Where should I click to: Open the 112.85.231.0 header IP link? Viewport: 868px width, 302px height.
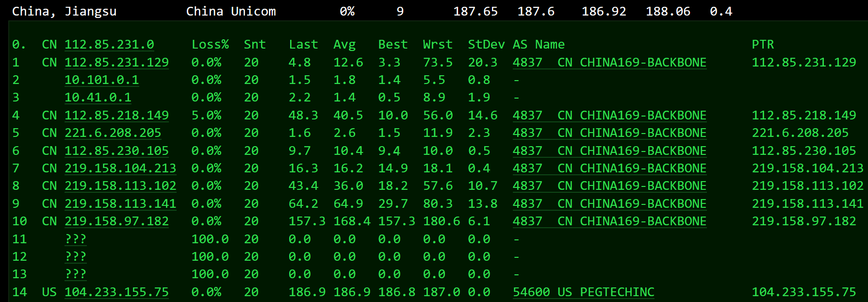point(109,45)
